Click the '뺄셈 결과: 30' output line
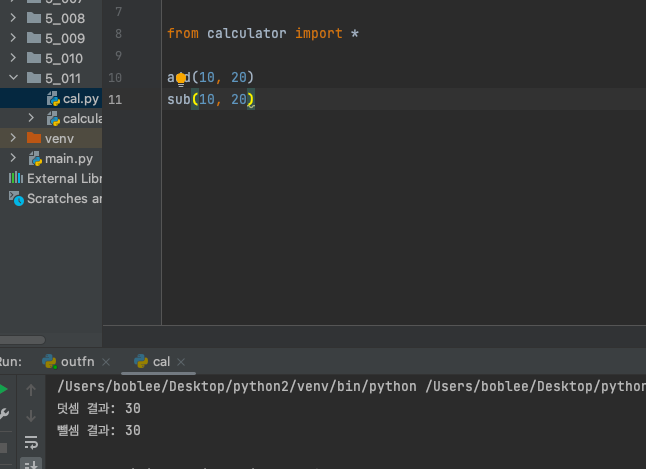This screenshot has width=646, height=469. (x=99, y=430)
